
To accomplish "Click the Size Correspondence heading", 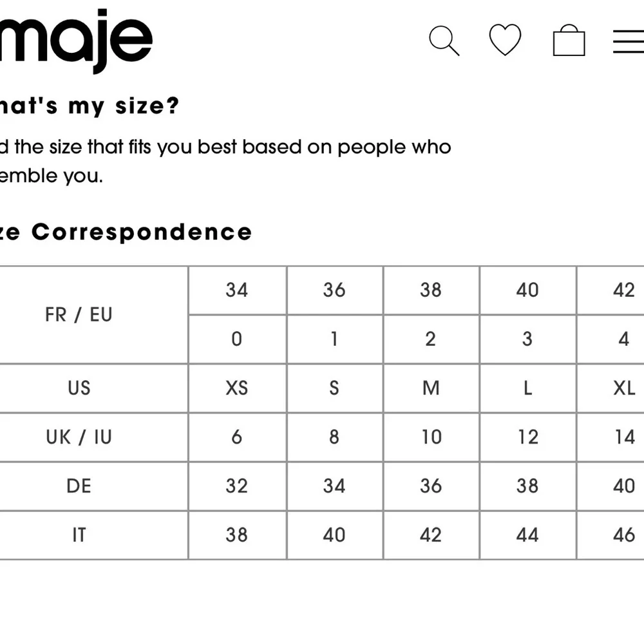I will pyautogui.click(x=126, y=232).
